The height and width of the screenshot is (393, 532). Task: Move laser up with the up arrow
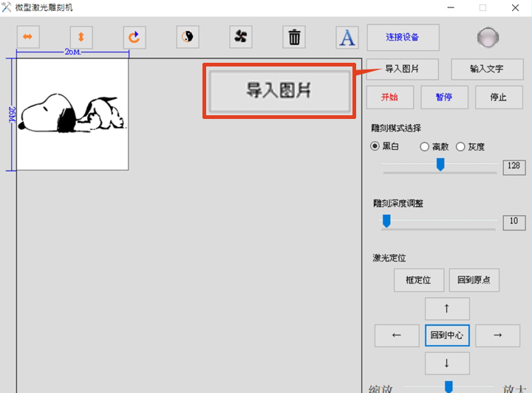[446, 308]
